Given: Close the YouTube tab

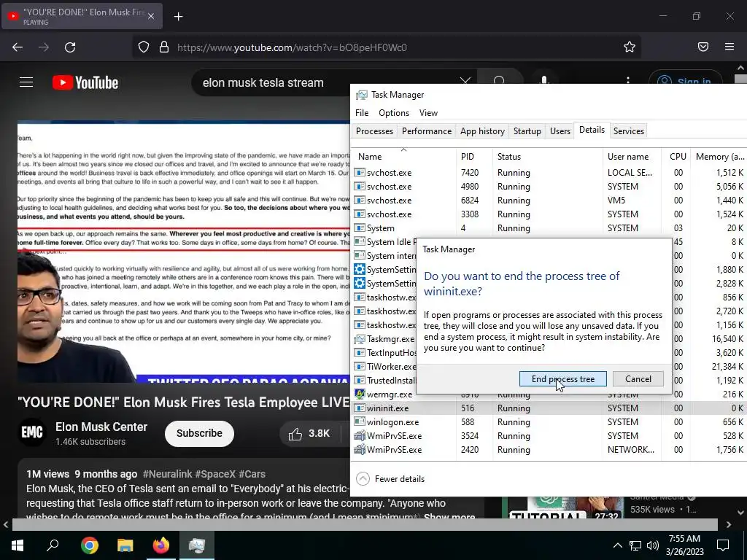Looking at the screenshot, I should point(150,16).
